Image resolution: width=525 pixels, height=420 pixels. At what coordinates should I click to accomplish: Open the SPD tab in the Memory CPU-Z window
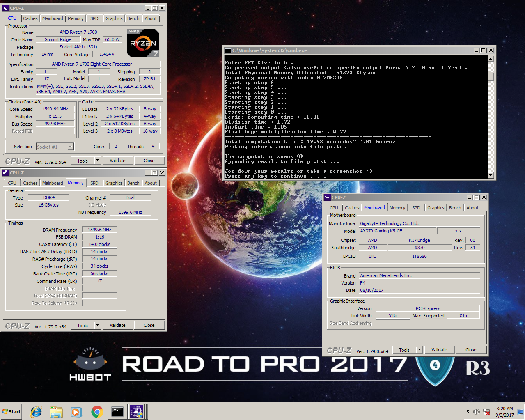tap(94, 183)
